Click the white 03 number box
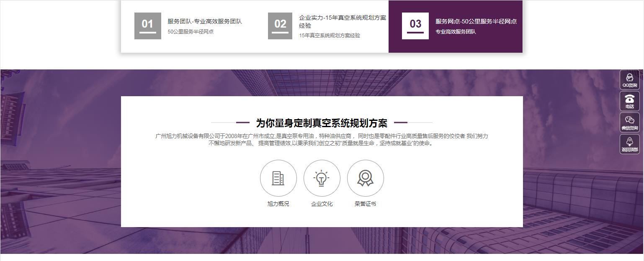This screenshot has height=261, width=644. [x=415, y=26]
